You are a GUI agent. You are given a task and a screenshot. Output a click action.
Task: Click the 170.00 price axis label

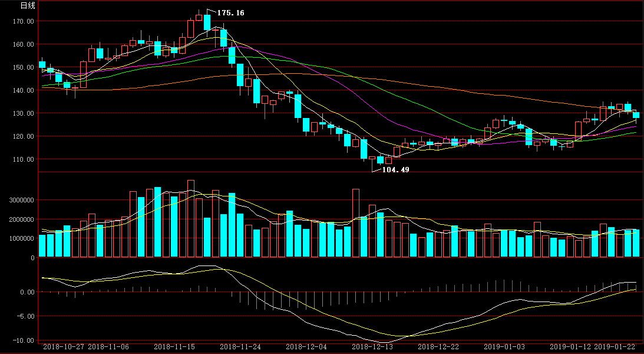click(x=24, y=21)
